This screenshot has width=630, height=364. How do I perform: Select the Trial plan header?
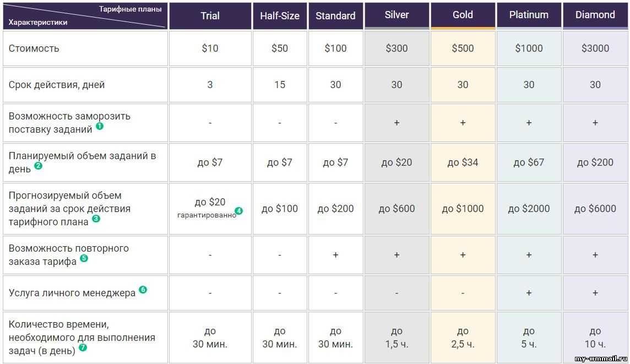[x=210, y=16]
